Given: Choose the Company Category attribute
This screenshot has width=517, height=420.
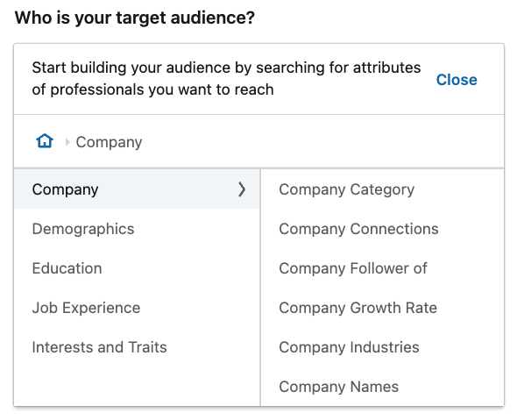Looking at the screenshot, I should 346,189.
